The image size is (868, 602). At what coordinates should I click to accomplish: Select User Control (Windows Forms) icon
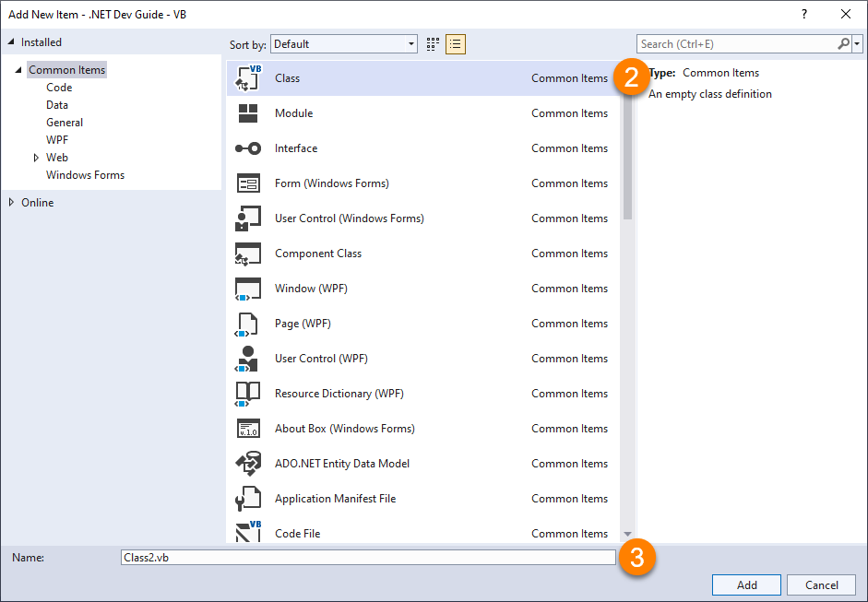pyautogui.click(x=248, y=218)
